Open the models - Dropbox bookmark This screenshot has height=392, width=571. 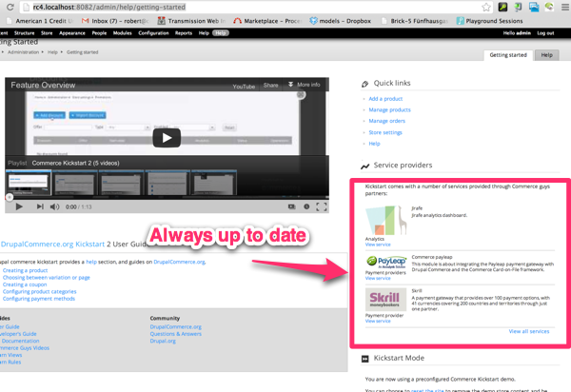coord(340,21)
